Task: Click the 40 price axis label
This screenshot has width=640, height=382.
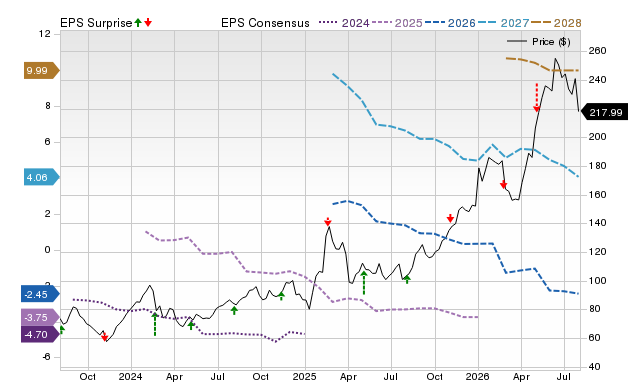Action: pyautogui.click(x=595, y=366)
